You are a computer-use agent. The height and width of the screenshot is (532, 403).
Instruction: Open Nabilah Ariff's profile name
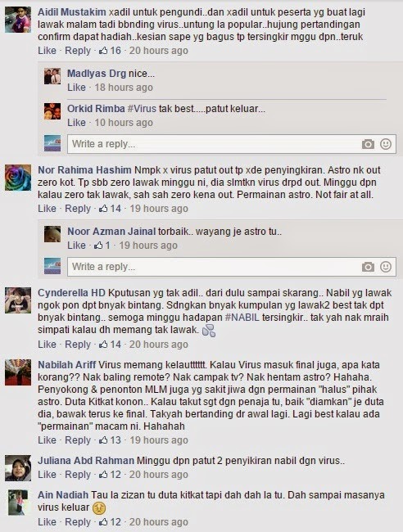(67, 365)
